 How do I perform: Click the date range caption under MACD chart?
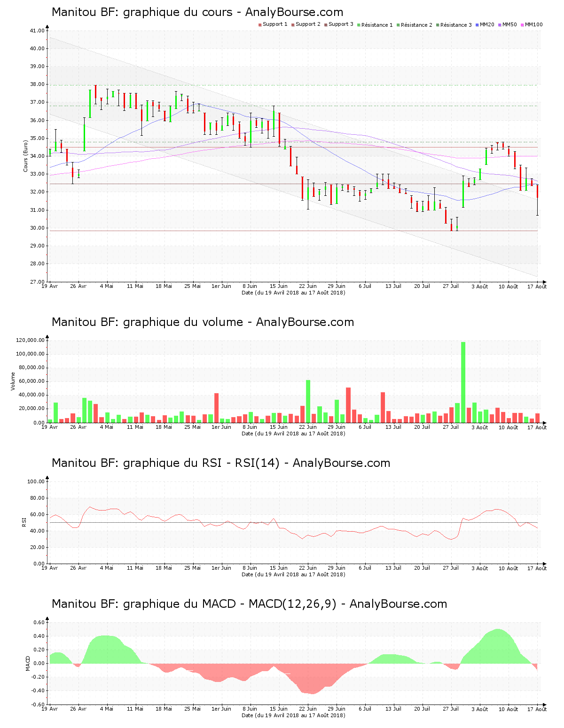coord(293,715)
